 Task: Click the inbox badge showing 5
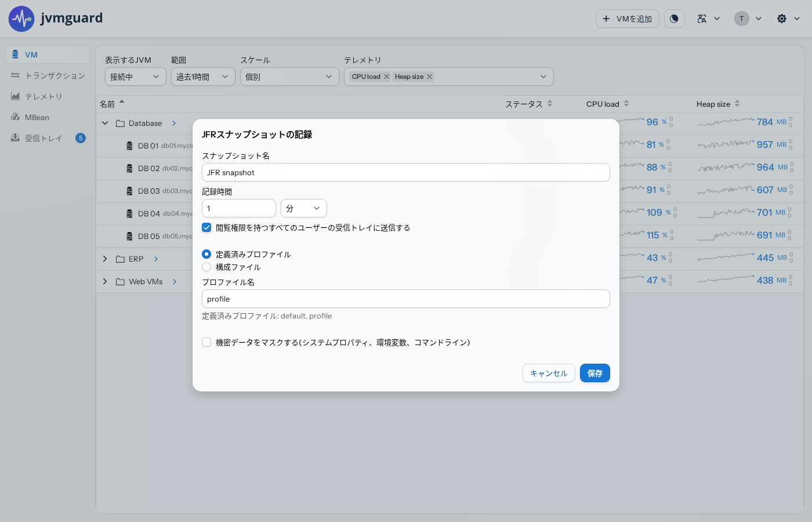pyautogui.click(x=81, y=138)
